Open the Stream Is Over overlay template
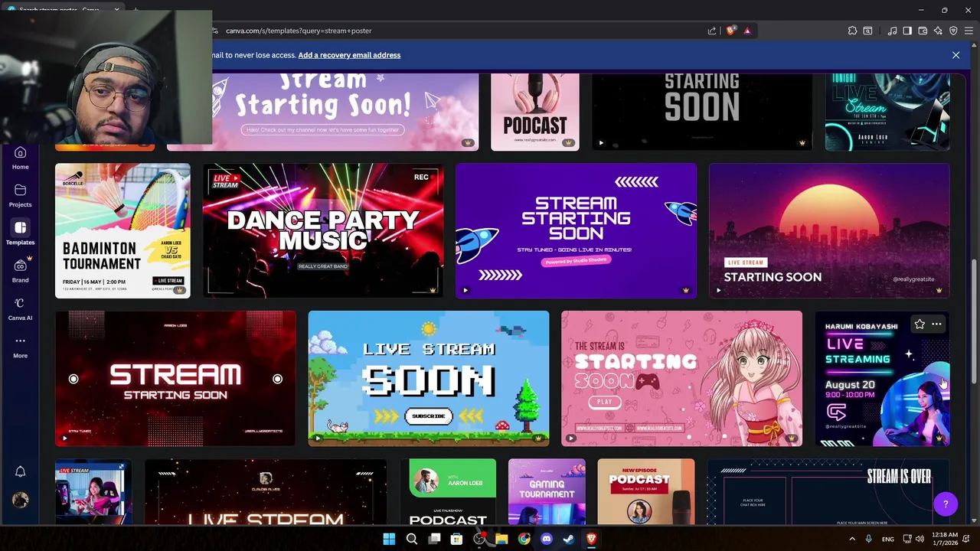This screenshot has height=551, width=980. [x=828, y=492]
